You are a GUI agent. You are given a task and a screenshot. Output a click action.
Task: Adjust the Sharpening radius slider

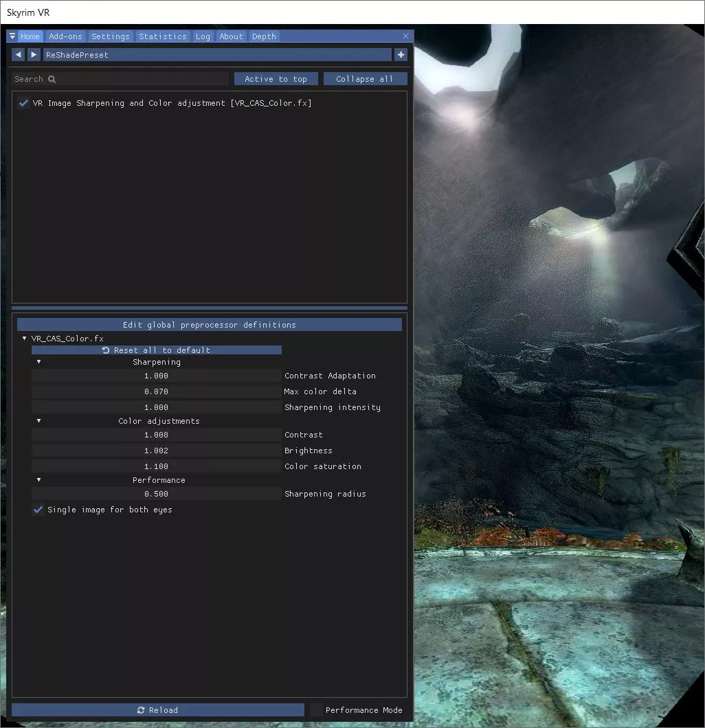(x=157, y=494)
